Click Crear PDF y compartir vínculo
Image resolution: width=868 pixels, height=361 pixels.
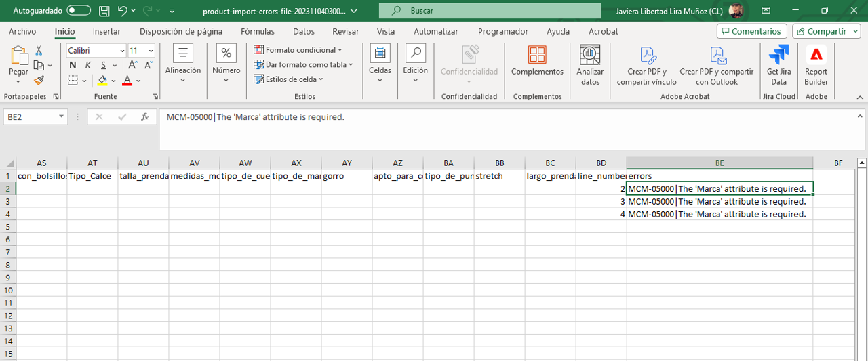point(646,66)
